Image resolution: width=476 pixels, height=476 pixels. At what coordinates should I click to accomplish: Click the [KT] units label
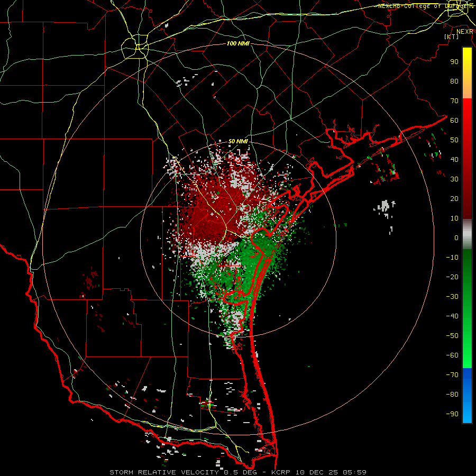[452, 36]
